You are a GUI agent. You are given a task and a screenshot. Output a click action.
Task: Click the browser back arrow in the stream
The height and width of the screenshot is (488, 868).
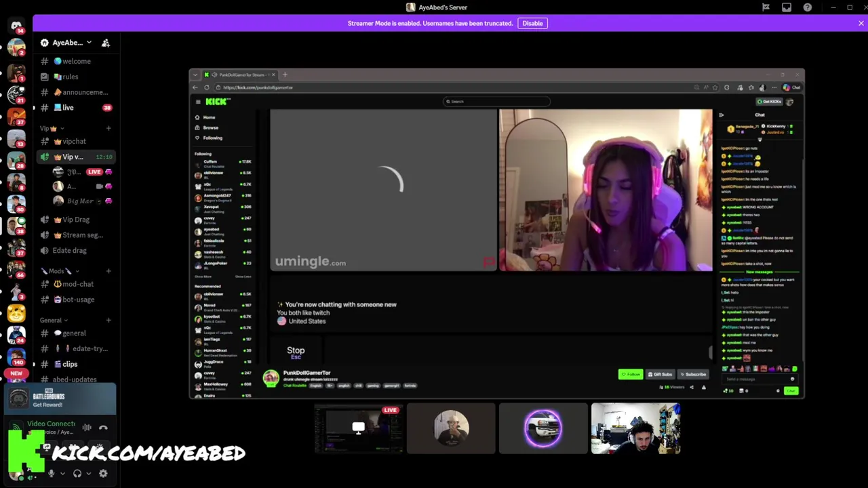click(195, 87)
